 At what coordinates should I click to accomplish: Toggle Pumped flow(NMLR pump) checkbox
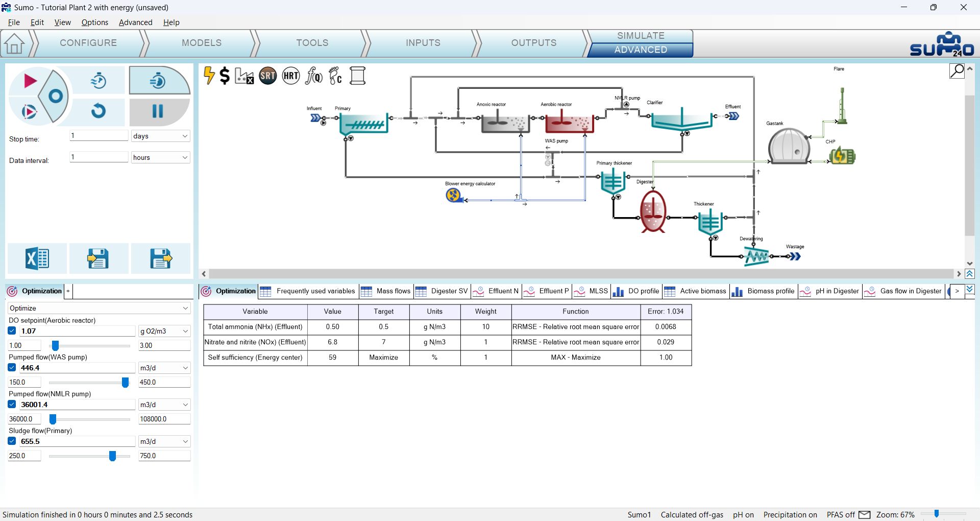[12, 404]
